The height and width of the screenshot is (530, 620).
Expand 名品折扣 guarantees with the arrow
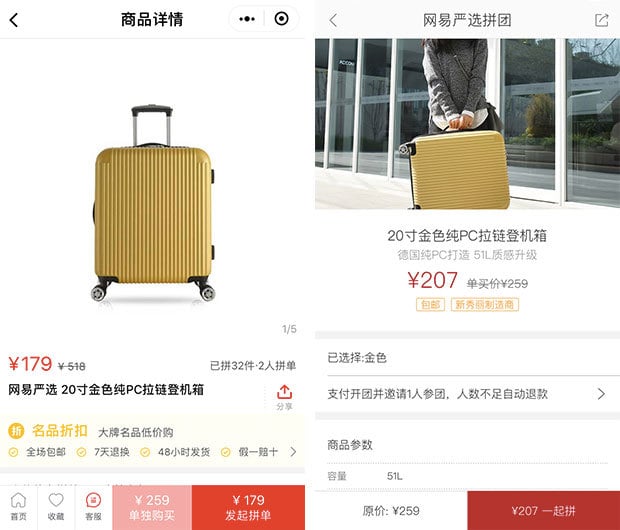click(293, 452)
